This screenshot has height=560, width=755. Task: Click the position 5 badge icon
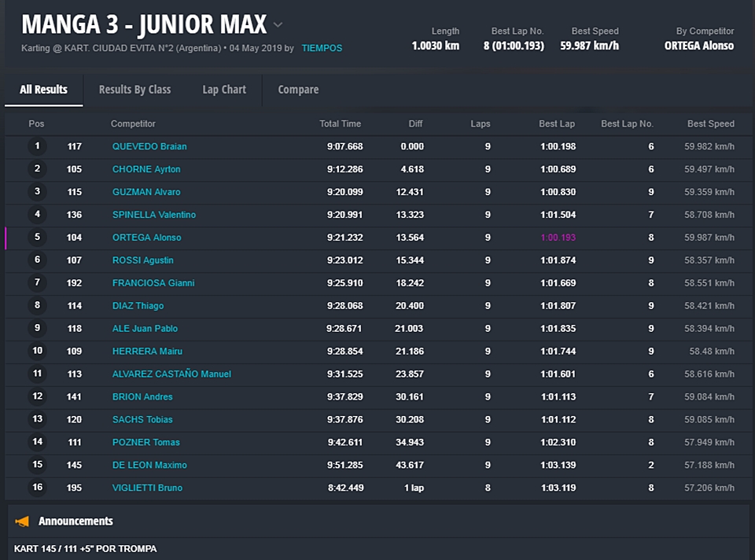click(37, 238)
